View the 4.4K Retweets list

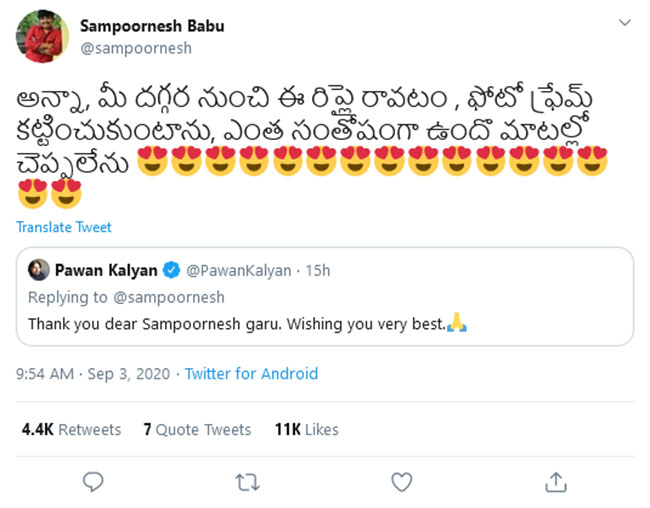click(x=71, y=429)
